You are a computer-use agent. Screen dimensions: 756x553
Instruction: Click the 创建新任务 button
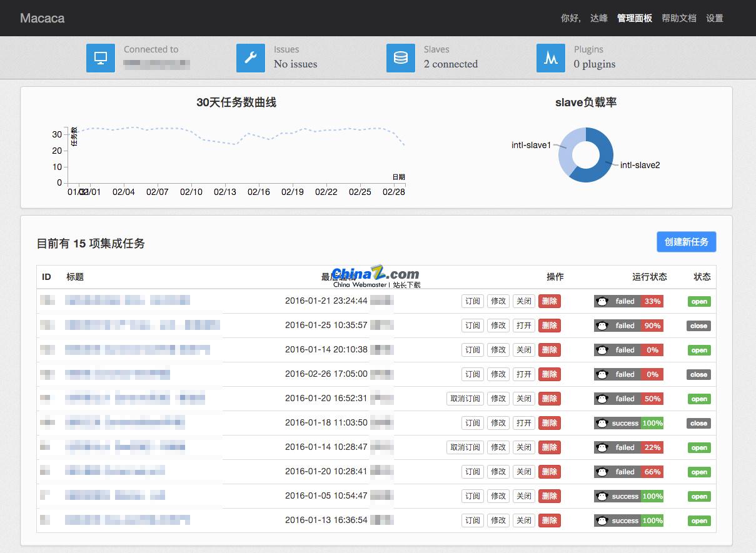pyautogui.click(x=687, y=242)
